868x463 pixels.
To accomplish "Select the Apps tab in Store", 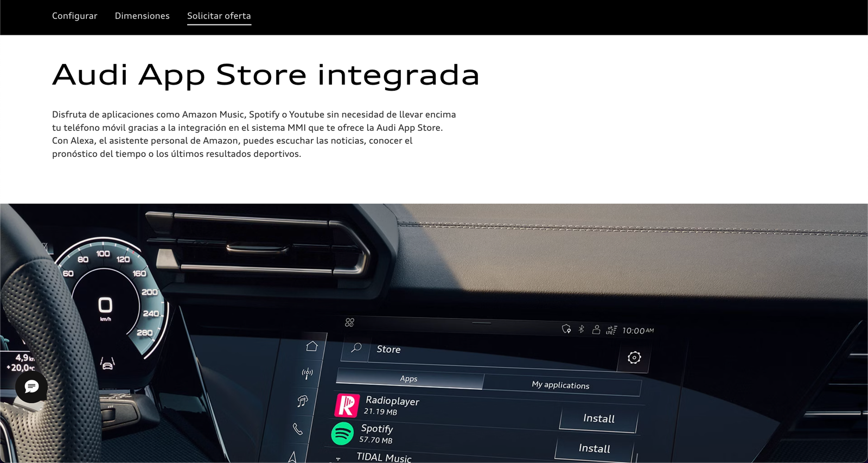I will pos(409,378).
